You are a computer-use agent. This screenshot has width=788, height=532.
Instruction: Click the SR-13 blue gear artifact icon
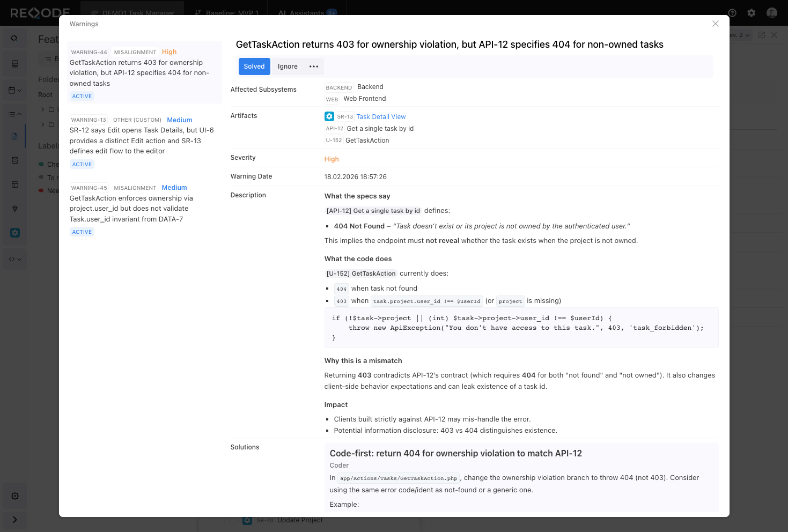tap(329, 116)
